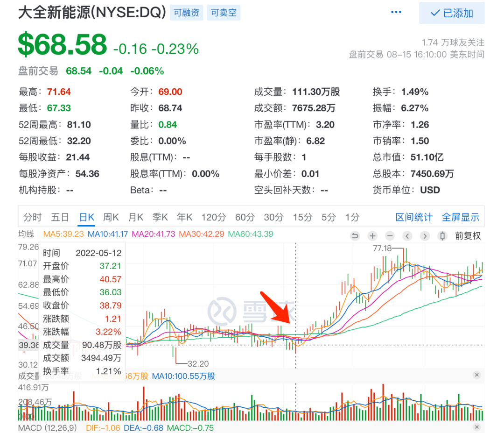Click the 已添加 watchlist button
This screenshot has width=504, height=433.
pyautogui.click(x=452, y=13)
